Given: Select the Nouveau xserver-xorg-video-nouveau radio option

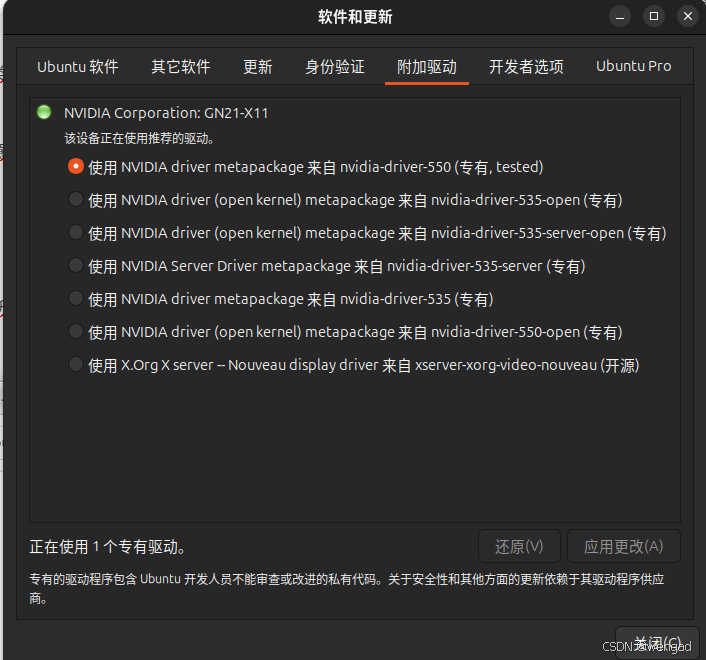Looking at the screenshot, I should point(76,365).
